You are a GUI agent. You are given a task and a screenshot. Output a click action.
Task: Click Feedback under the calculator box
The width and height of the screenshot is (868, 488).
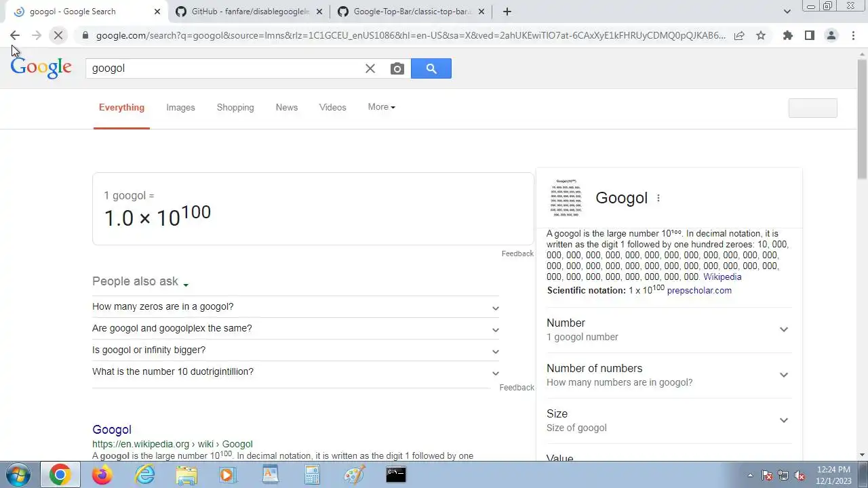517,253
